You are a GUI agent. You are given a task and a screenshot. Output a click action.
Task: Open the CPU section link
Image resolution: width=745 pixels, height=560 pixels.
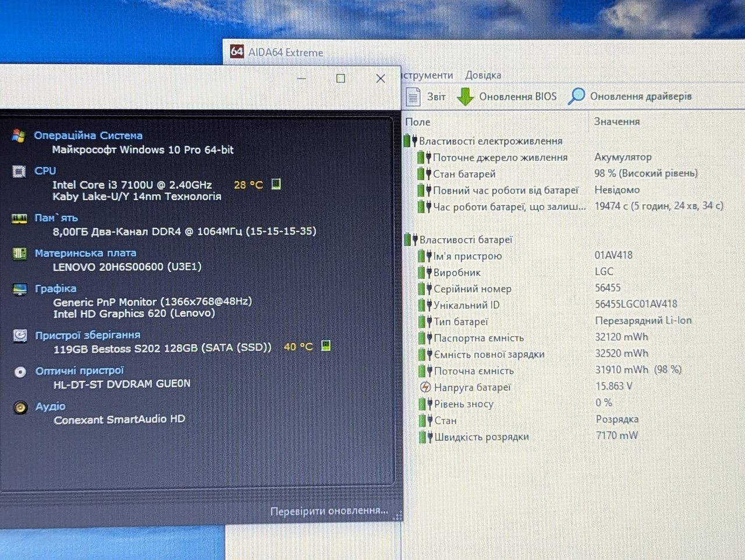pyautogui.click(x=45, y=171)
